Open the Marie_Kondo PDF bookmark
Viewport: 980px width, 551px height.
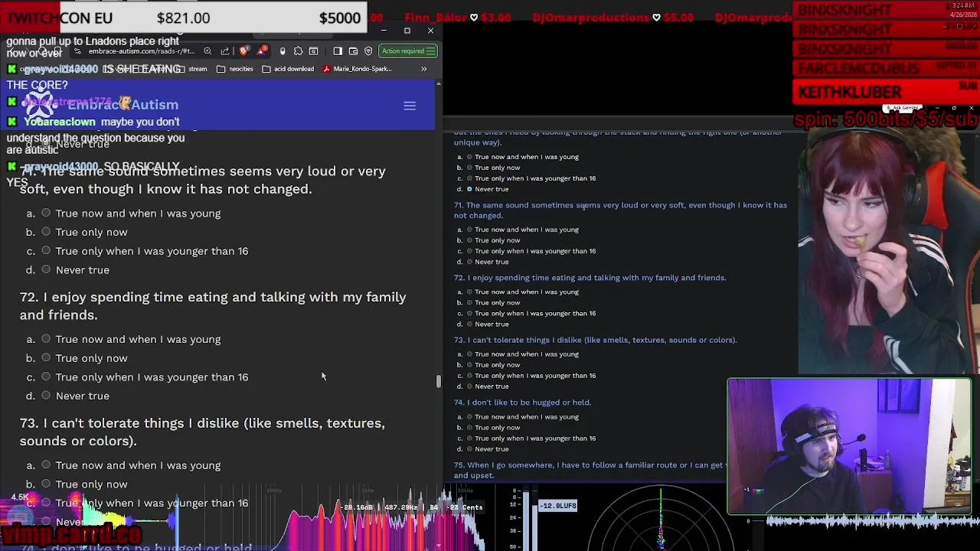coord(358,69)
